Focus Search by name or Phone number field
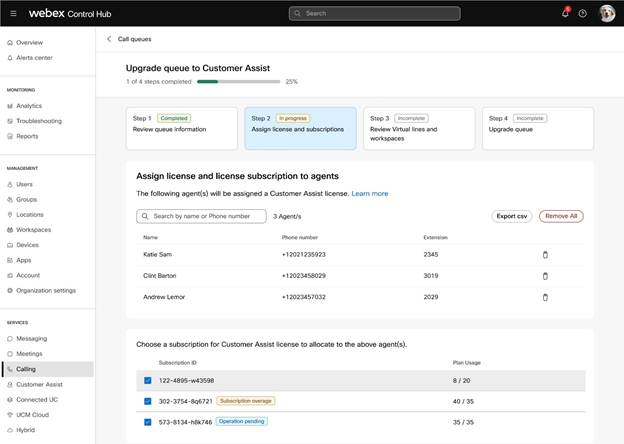This screenshot has width=624, height=444. point(201,216)
